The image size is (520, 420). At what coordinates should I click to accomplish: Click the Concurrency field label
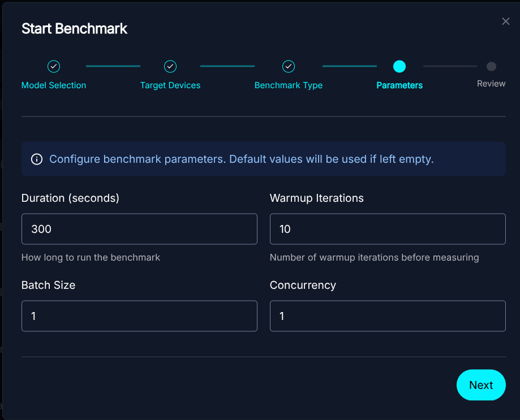click(x=303, y=285)
